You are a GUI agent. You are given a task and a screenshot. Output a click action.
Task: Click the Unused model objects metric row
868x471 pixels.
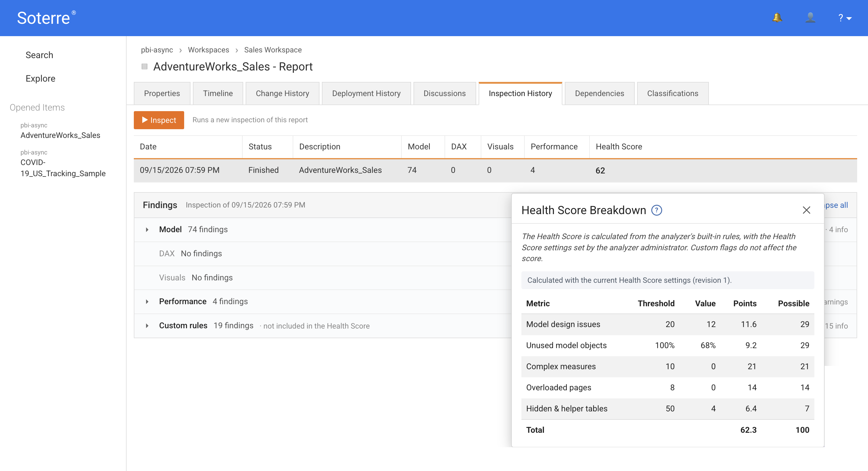click(667, 345)
